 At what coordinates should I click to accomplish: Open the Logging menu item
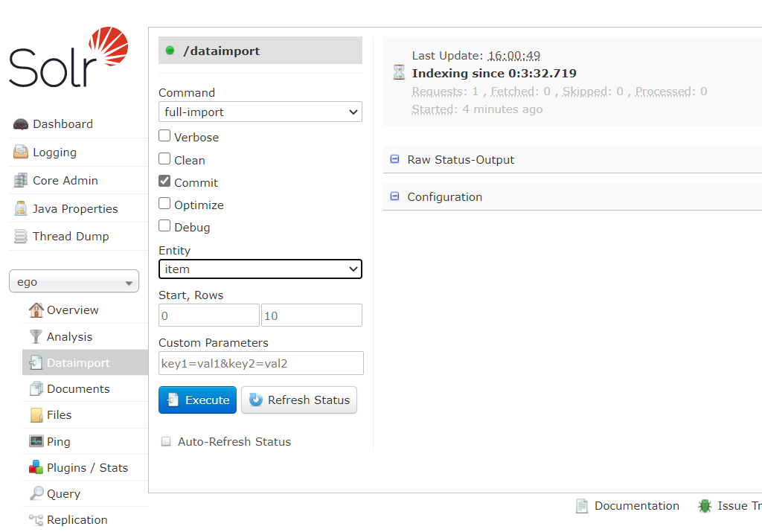click(x=54, y=153)
